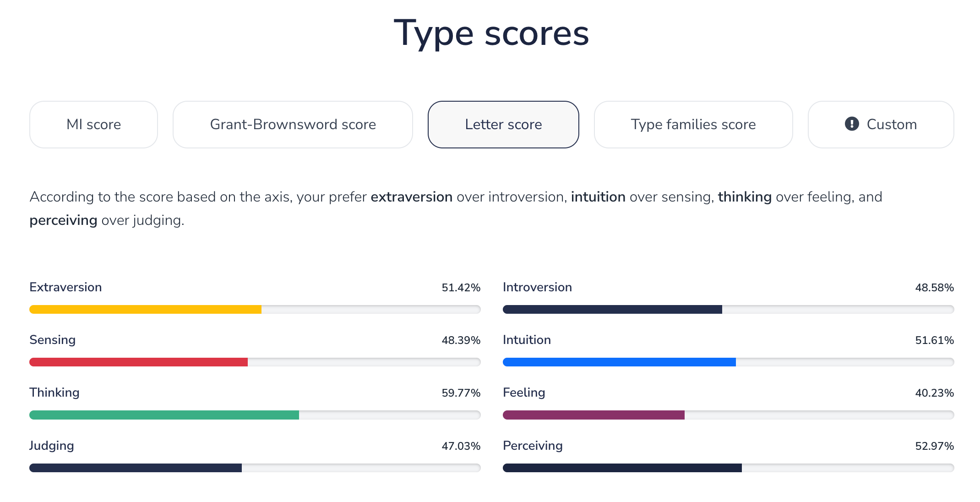Select the Letter score tab

click(x=503, y=125)
